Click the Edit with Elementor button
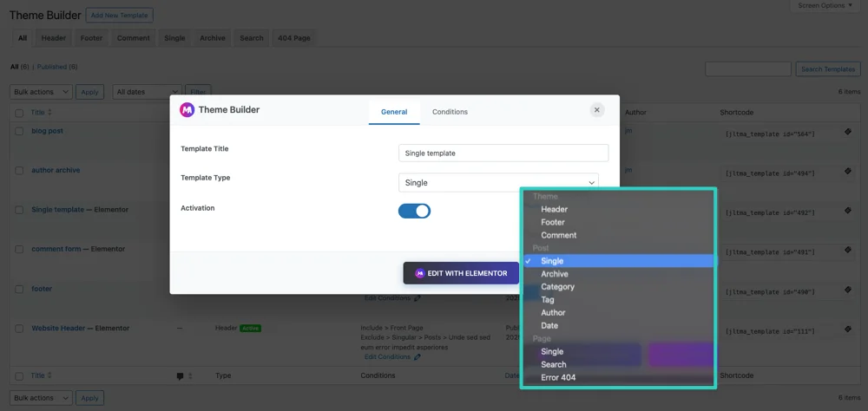This screenshot has width=868, height=411. [x=461, y=273]
